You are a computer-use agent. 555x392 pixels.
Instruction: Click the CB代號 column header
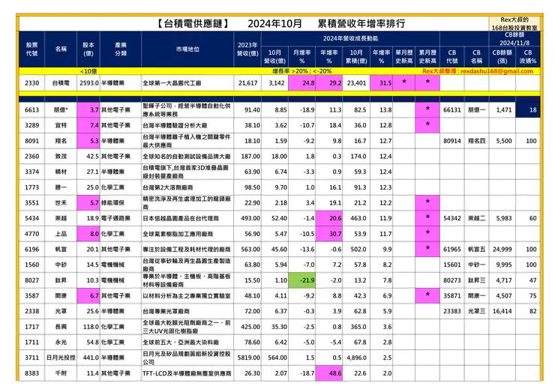click(x=452, y=57)
